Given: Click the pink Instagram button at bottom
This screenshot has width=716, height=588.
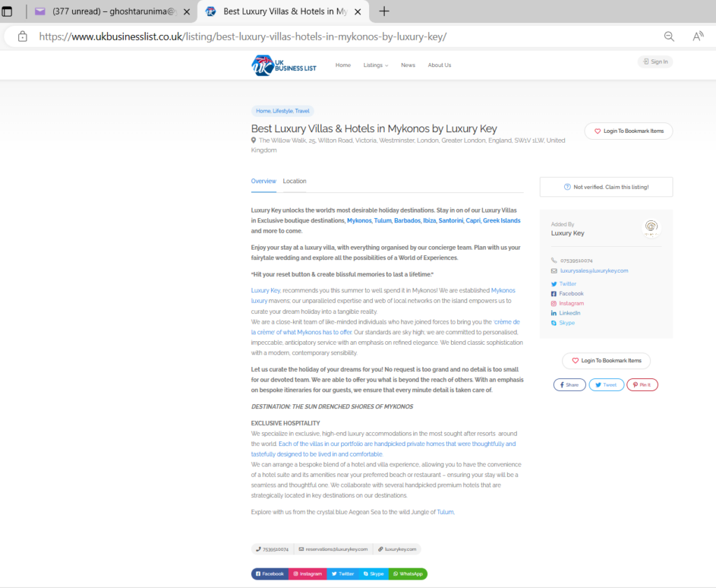Looking at the screenshot, I should tap(308, 574).
